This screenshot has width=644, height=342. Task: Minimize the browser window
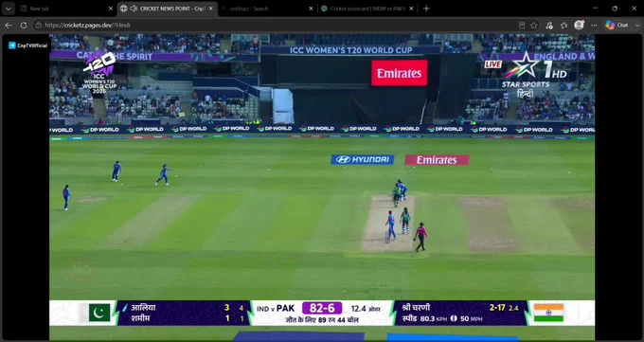(x=595, y=9)
